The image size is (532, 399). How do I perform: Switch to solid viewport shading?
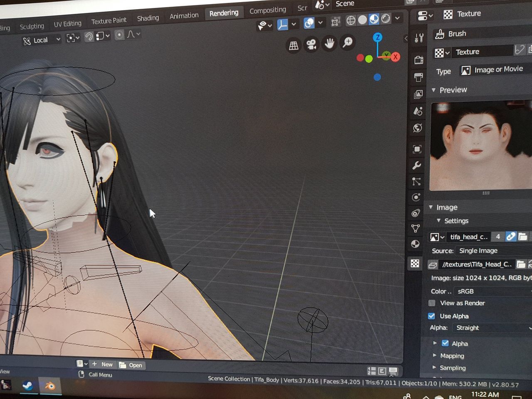(x=362, y=20)
